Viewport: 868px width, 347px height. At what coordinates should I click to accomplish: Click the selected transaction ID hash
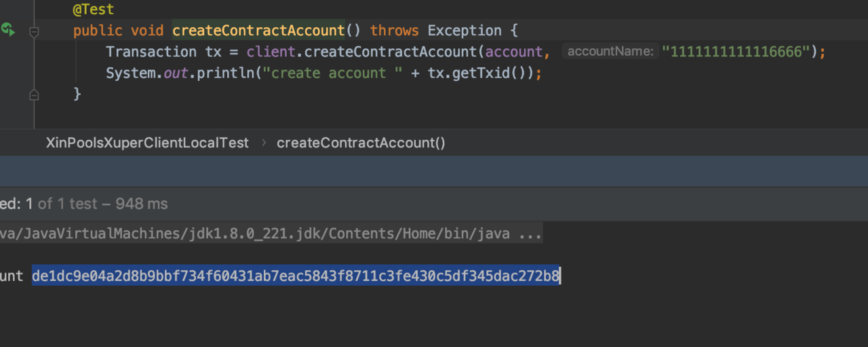[296, 276]
